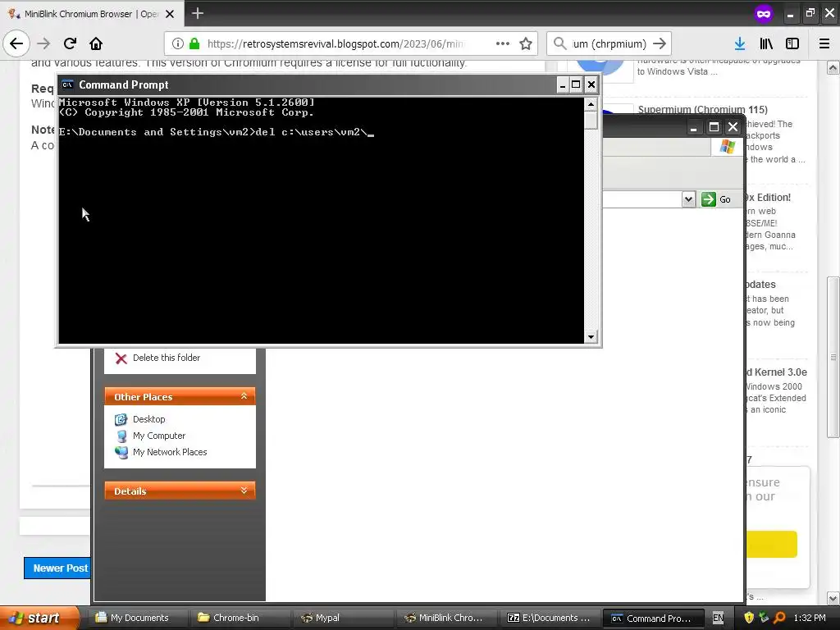The height and width of the screenshot is (630, 840).
Task: Open the downloads panel
Action: (x=740, y=43)
